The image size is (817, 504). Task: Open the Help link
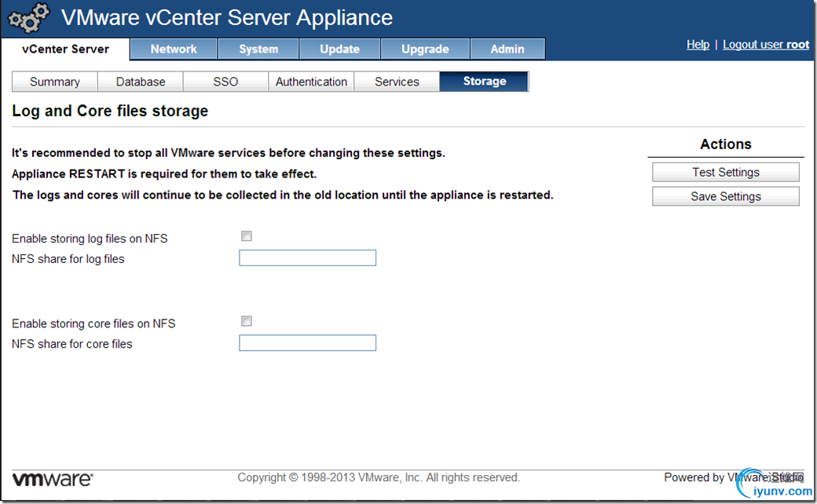pos(698,45)
